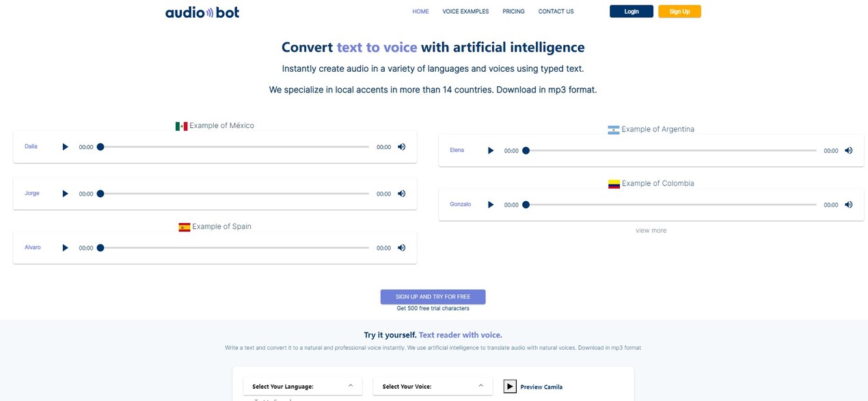Click the audio bot logo

point(202,12)
